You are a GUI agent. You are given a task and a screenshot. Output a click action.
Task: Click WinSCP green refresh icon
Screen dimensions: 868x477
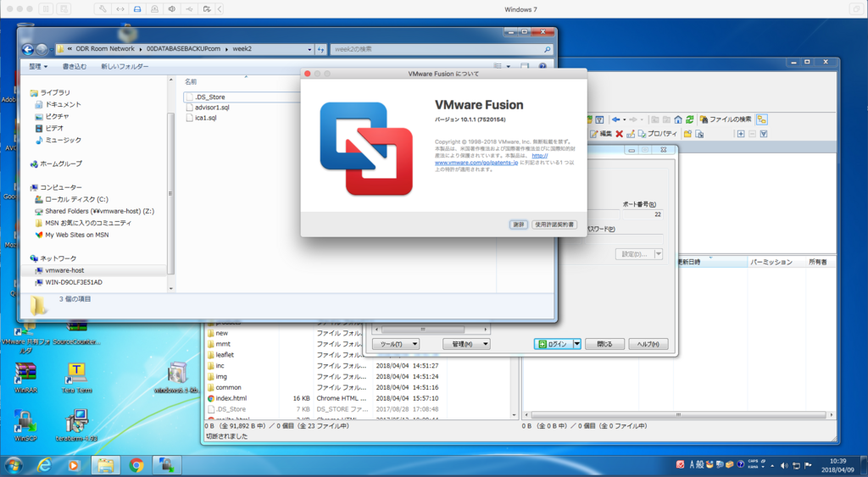tap(689, 119)
